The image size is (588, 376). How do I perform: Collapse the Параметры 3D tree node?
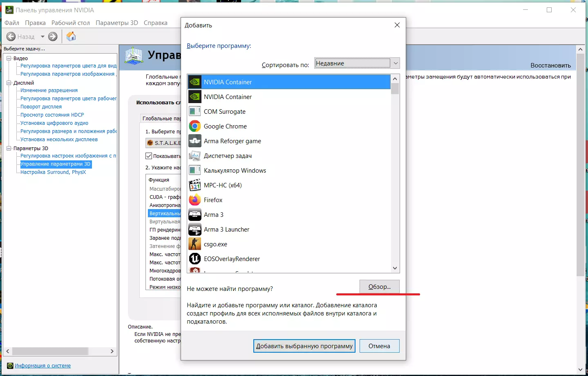click(9, 149)
